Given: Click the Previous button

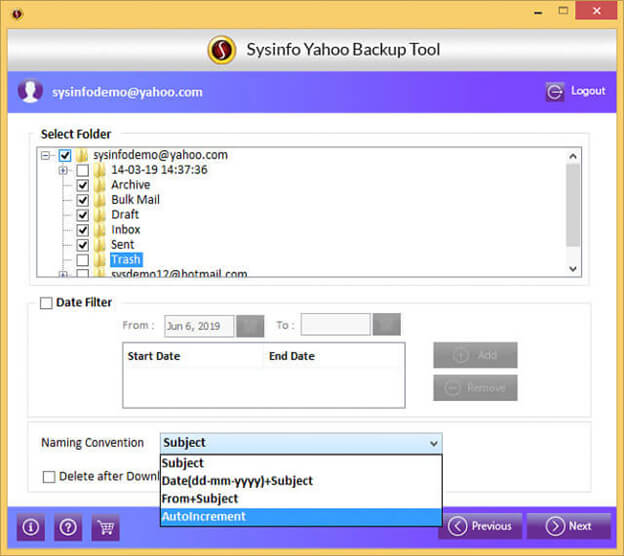Looking at the screenshot, I should [x=480, y=526].
